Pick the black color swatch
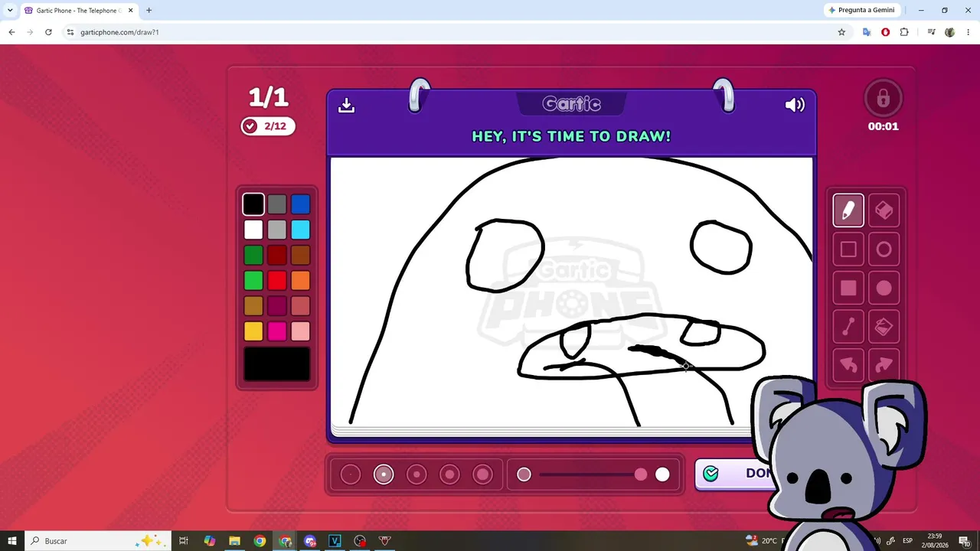Image resolution: width=980 pixels, height=551 pixels. 253,204
